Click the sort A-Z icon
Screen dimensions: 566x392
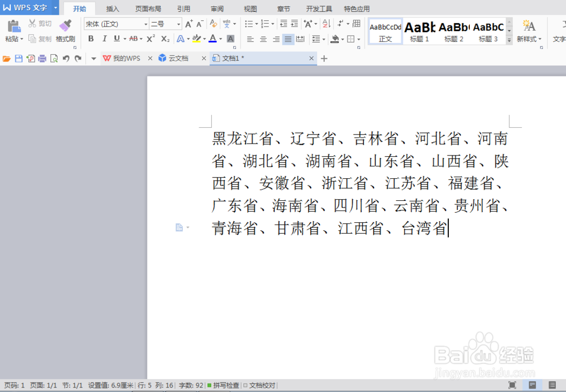pyautogui.click(x=327, y=24)
